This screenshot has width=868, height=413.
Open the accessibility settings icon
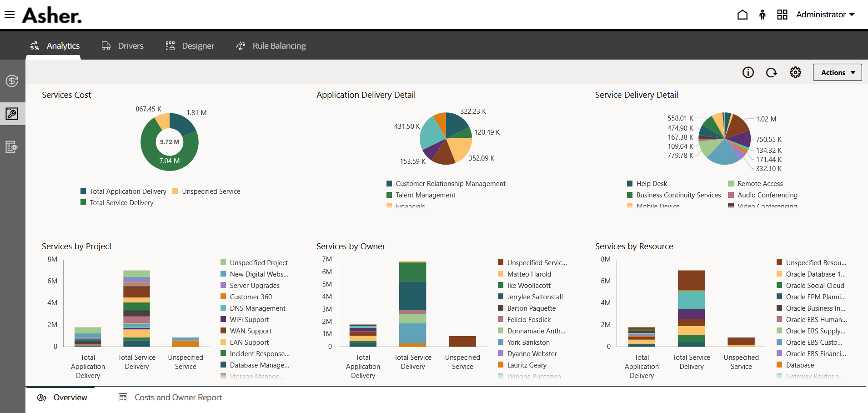tap(762, 15)
